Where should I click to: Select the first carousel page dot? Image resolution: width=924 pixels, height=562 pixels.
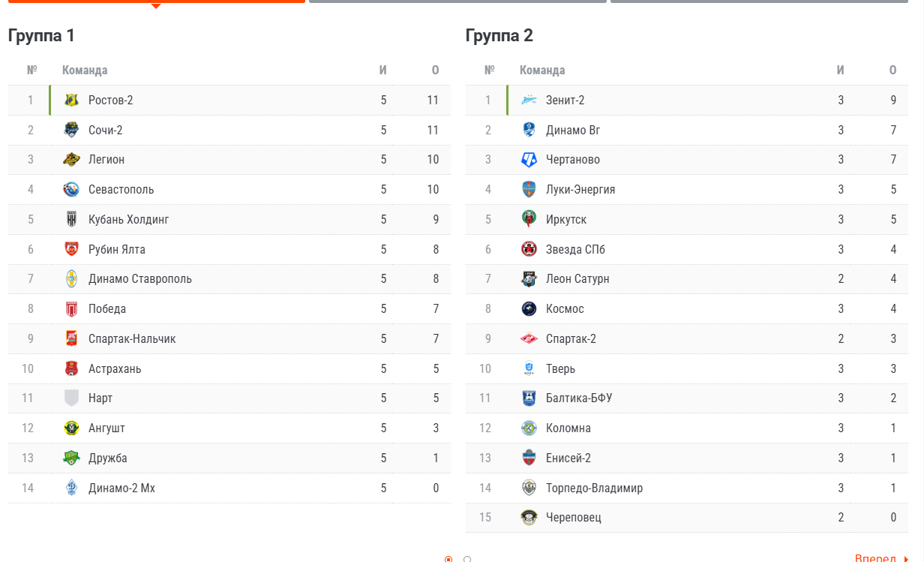[448, 559]
